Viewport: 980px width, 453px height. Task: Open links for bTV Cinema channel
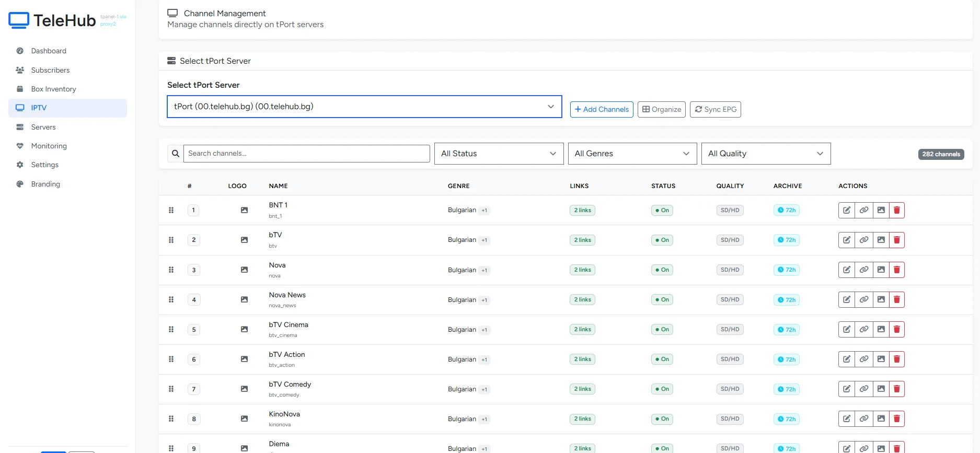[x=864, y=329]
